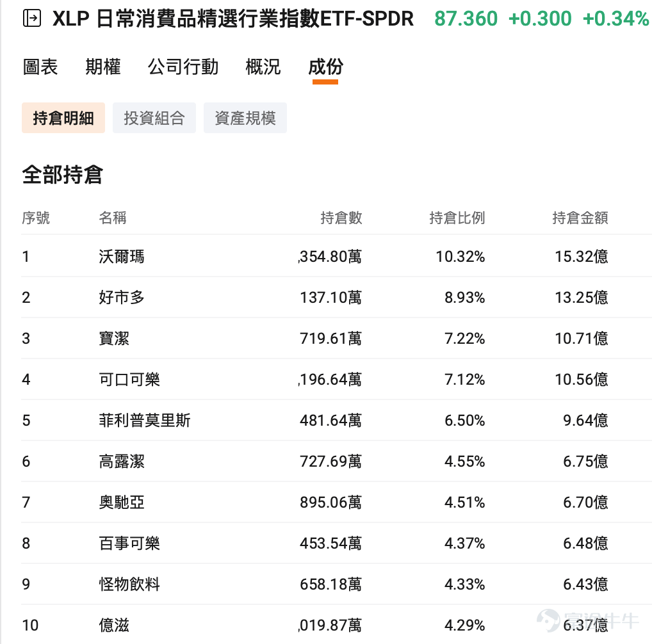Viewport: 652px width, 644px height.
Task: Click the 658.18萬 holding count
Action: (331, 584)
